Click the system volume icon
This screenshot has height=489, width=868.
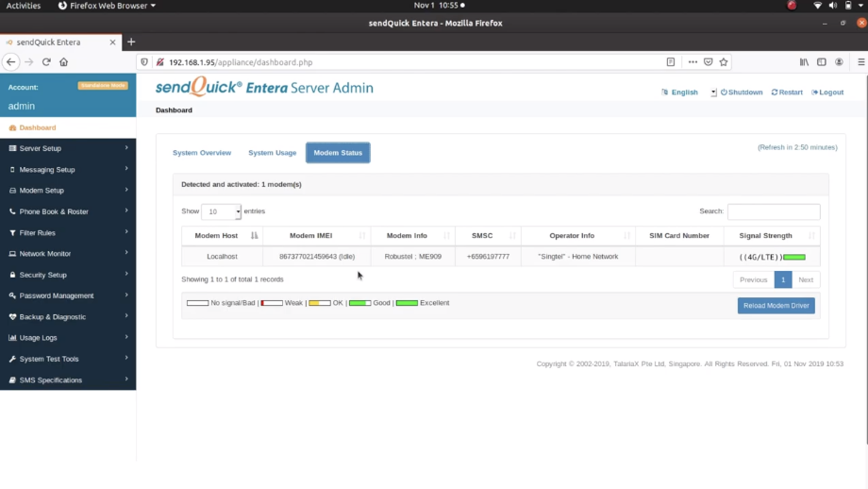pos(833,6)
